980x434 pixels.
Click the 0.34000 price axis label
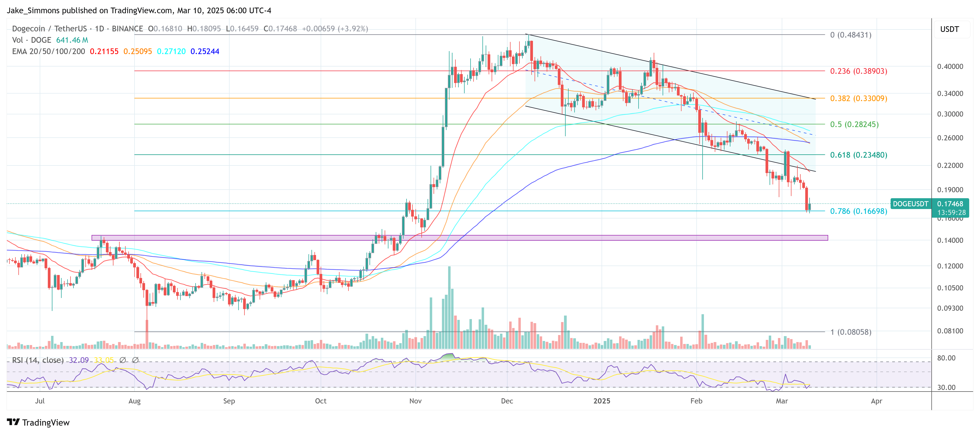[x=950, y=94]
